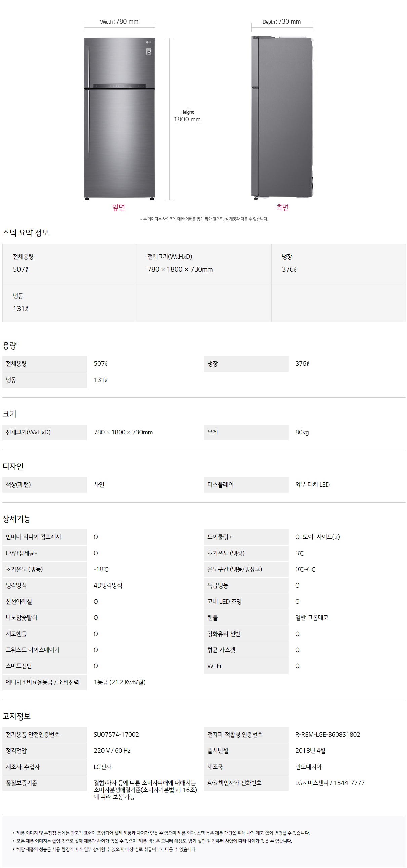
Task: Click the LG logo on the front fridge
Action: pyautogui.click(x=149, y=42)
